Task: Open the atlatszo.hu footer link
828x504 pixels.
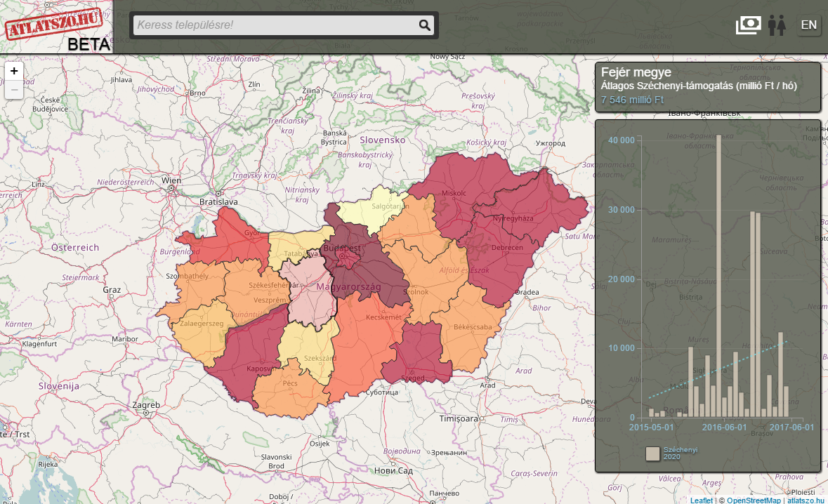Action: pyautogui.click(x=806, y=500)
